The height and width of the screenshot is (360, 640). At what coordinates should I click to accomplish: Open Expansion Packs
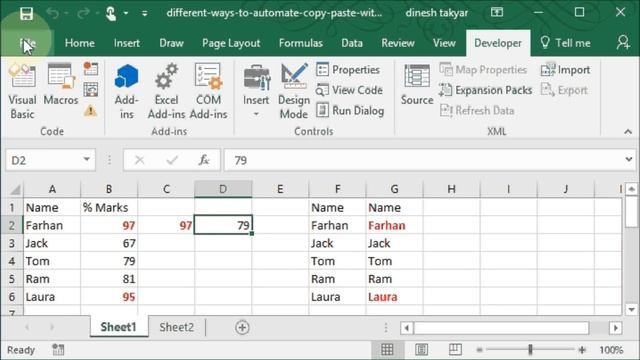coord(486,90)
